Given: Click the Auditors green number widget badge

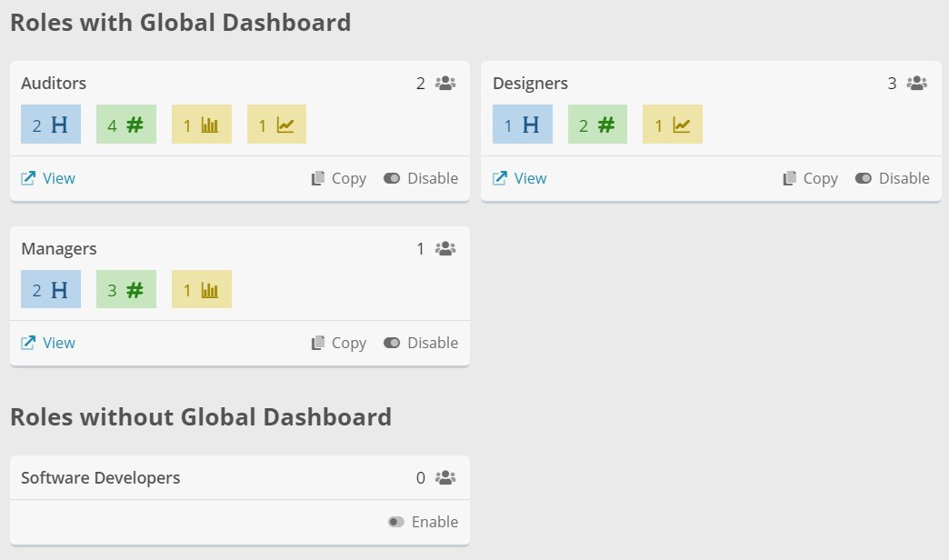Looking at the screenshot, I should (x=126, y=125).
